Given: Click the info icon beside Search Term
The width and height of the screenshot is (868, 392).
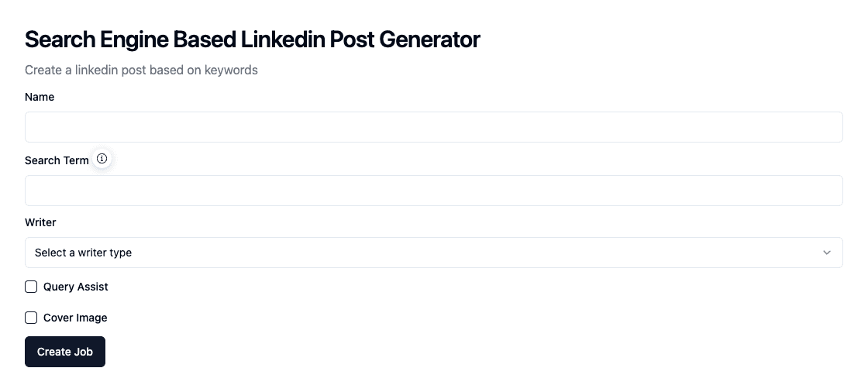Looking at the screenshot, I should [102, 159].
